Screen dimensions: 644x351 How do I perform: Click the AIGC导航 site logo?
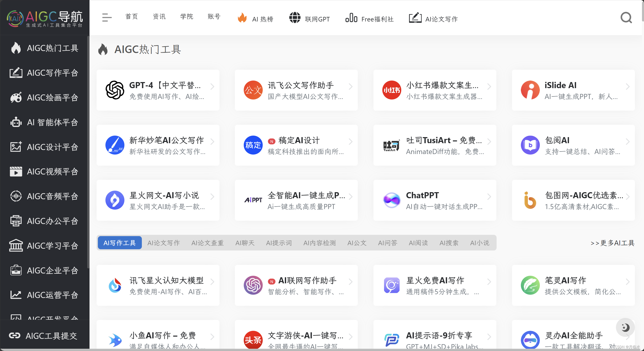[x=45, y=18]
